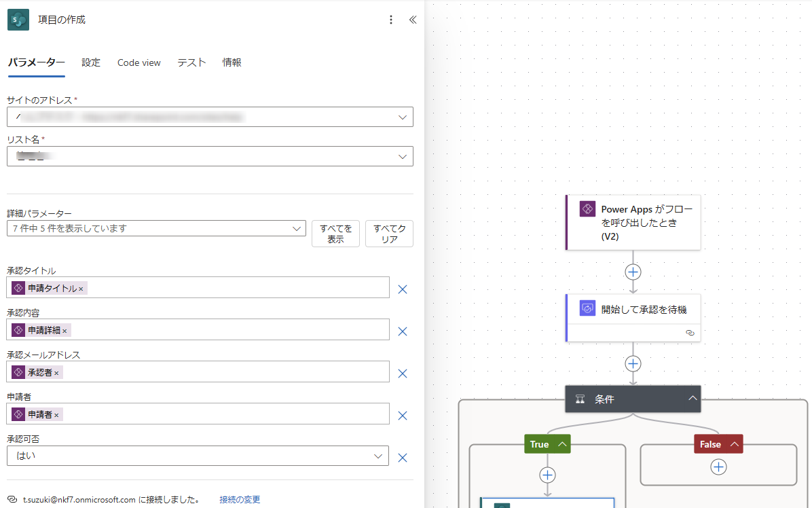Add an action in the False branch
Screen dimensions: 812x508
pos(718,467)
